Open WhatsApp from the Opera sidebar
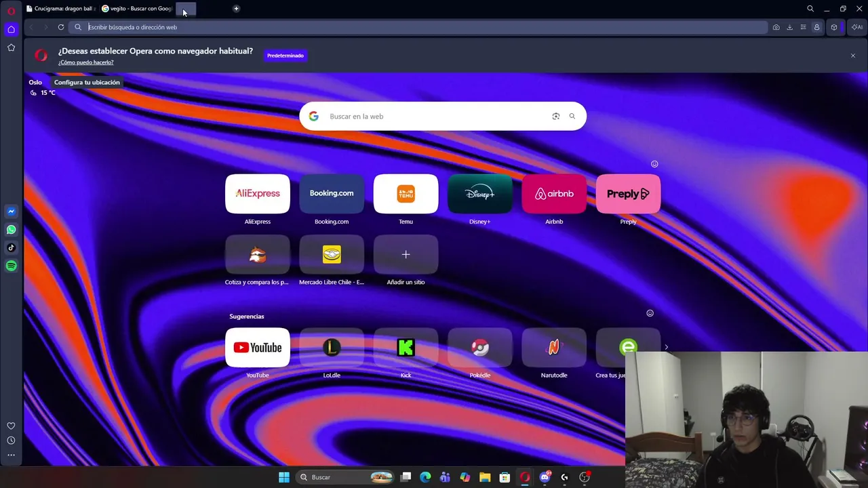Screen dimensions: 868x488 click(11, 230)
